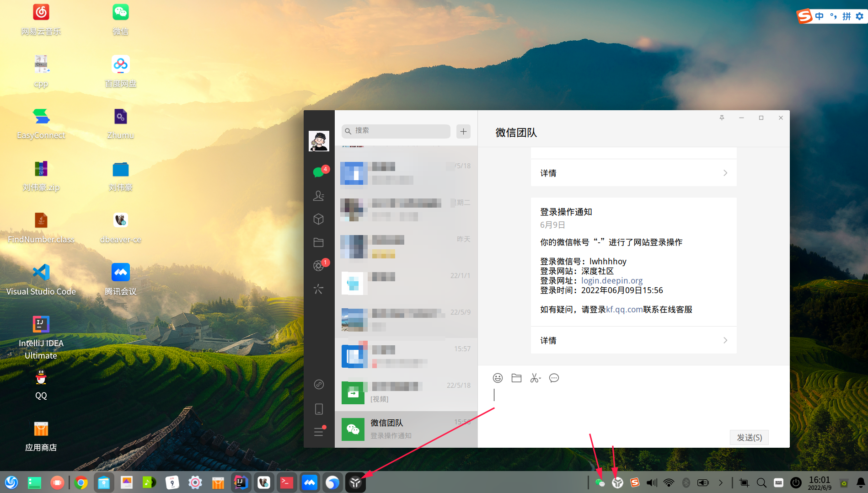Image resolution: width=868 pixels, height=493 pixels.
Task: Expand the hidden tray icons arrow
Action: (x=721, y=482)
